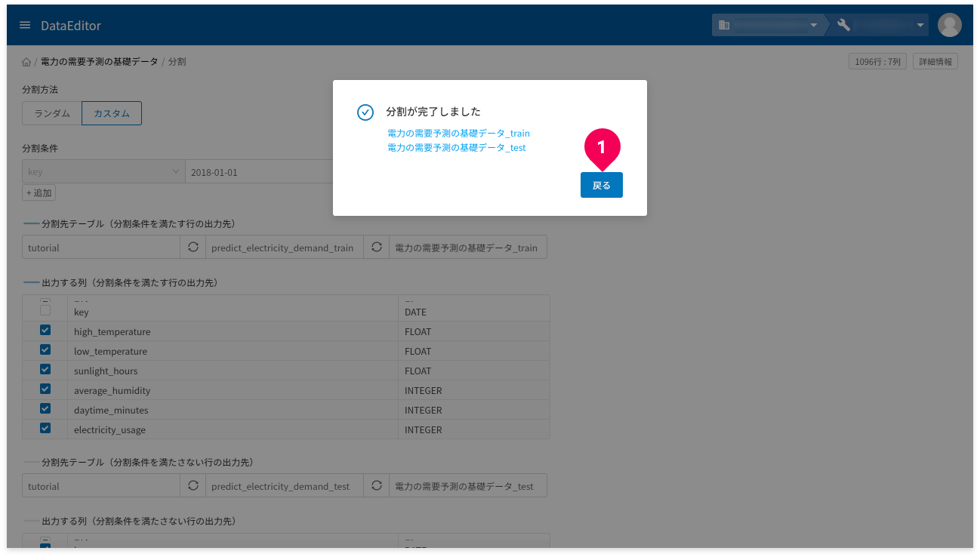Click the INTEGER type for average_humidity
The width and height of the screenshot is (980, 557).
coord(424,390)
